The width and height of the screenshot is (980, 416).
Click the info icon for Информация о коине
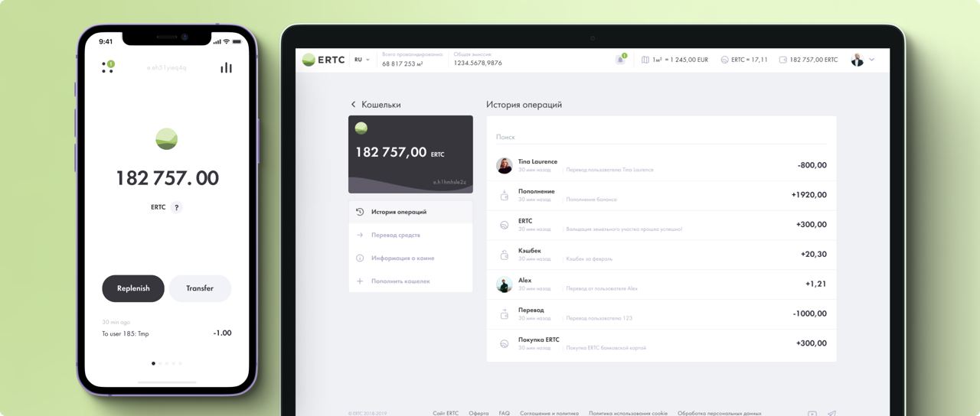click(x=360, y=258)
